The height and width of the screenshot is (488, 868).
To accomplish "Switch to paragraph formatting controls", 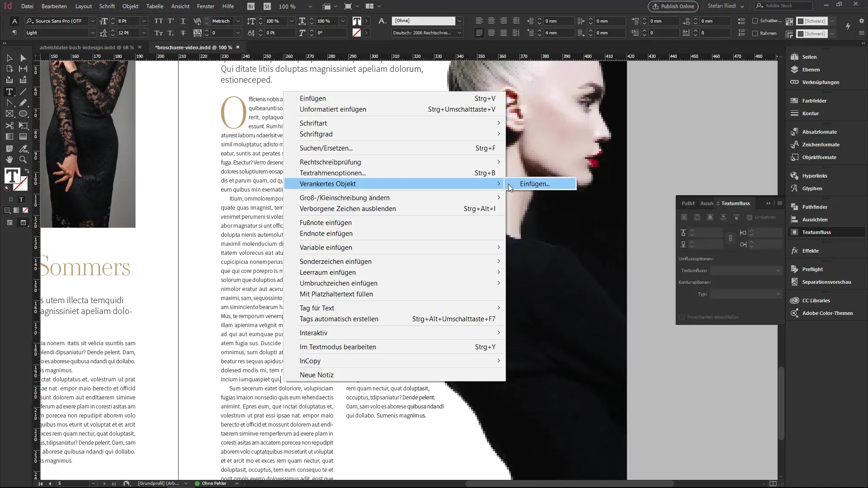I will click(14, 33).
